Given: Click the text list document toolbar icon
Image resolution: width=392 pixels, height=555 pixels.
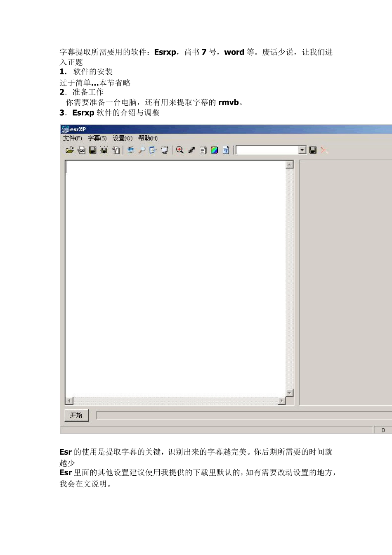Looking at the screenshot, I should [x=203, y=150].
